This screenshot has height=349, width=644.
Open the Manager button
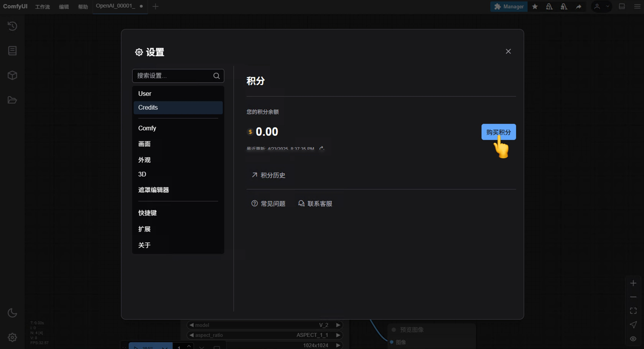tap(509, 7)
